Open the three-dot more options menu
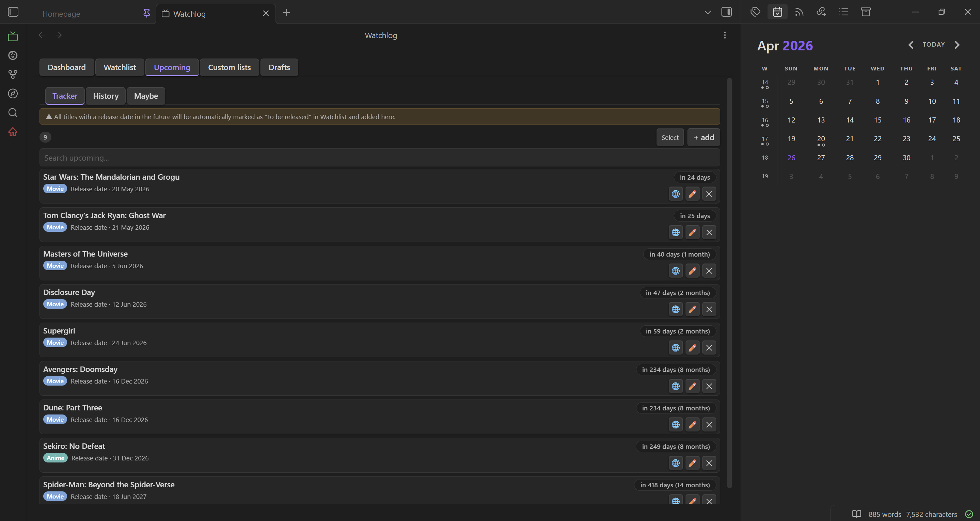This screenshot has height=521, width=980. (725, 35)
